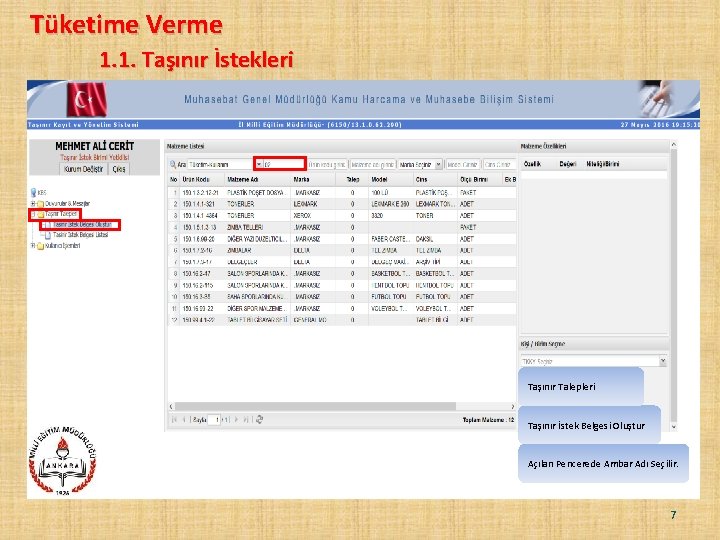Open the Tüketim-Kullanım dropdown arrow

point(259,164)
